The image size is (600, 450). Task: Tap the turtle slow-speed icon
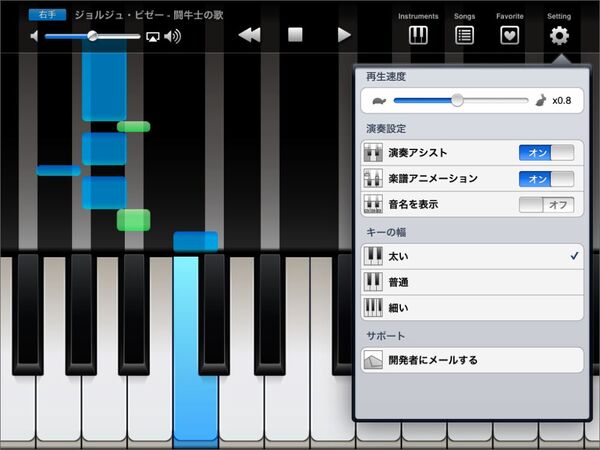pyautogui.click(x=379, y=101)
